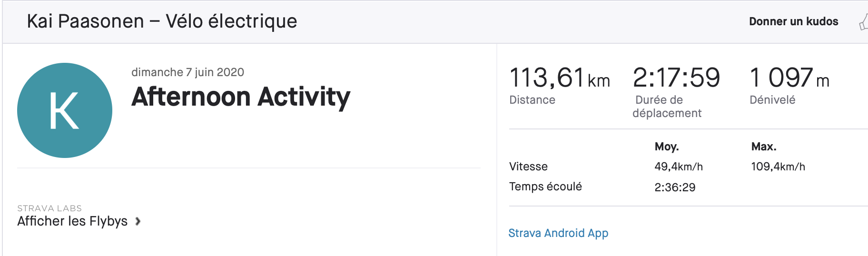Select the Afternoon Activity title
Viewport: 868px width, 256px height.
[x=241, y=97]
